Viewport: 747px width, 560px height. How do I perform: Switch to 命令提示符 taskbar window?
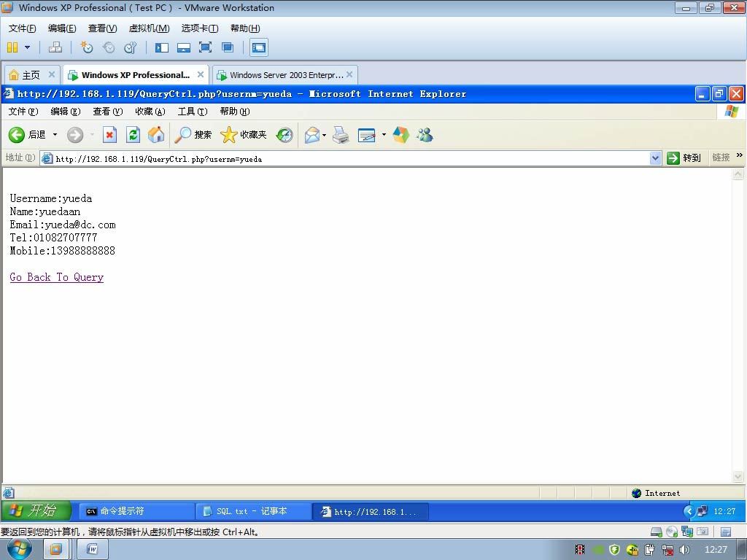[136, 511]
